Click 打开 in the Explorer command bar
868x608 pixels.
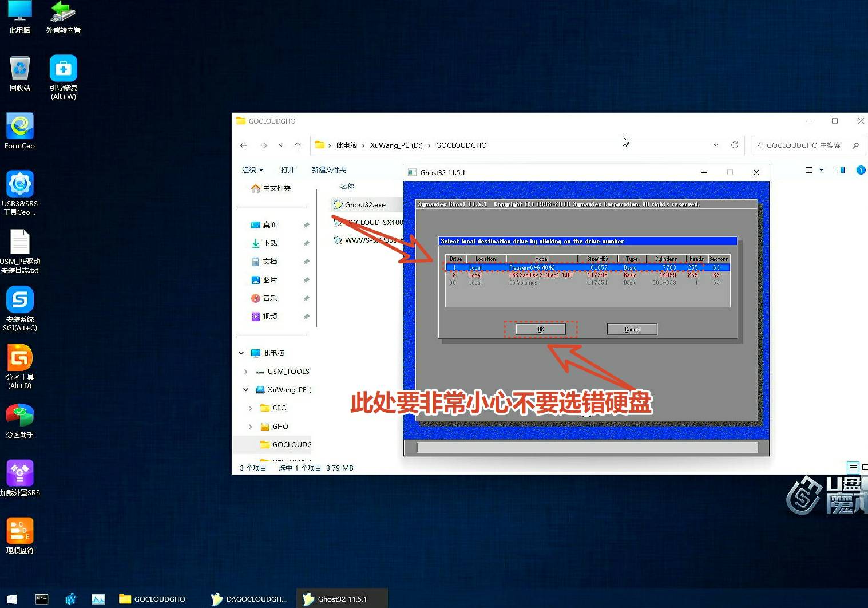[288, 169]
